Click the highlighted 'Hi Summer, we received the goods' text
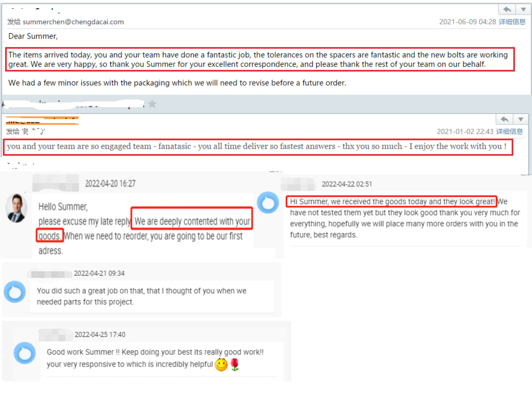This screenshot has height=399, width=532. 392,201
